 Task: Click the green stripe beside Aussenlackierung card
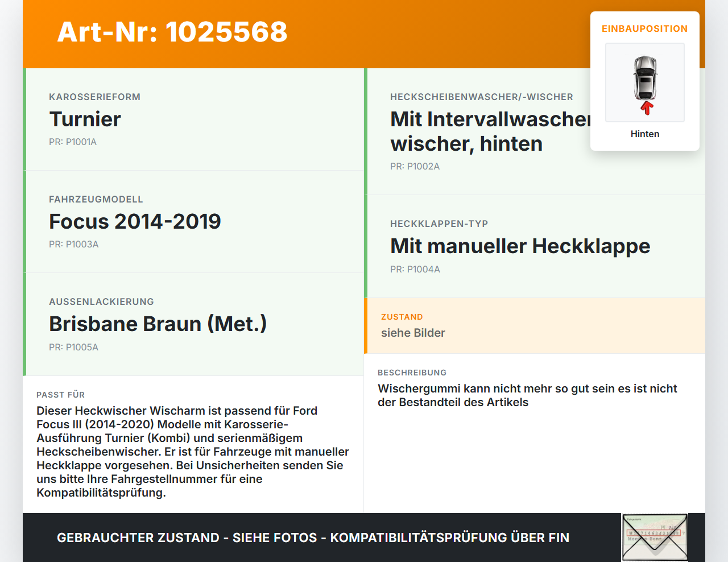[x=24, y=324]
